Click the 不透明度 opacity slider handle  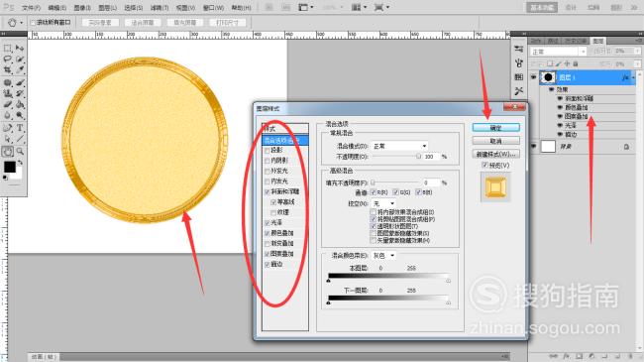[418, 157]
